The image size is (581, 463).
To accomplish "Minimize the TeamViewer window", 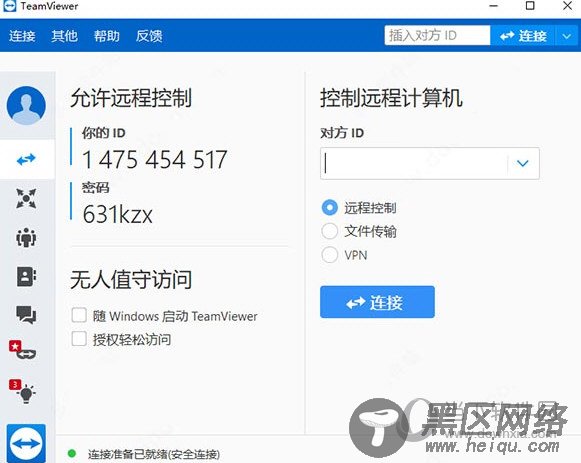I will coord(493,6).
